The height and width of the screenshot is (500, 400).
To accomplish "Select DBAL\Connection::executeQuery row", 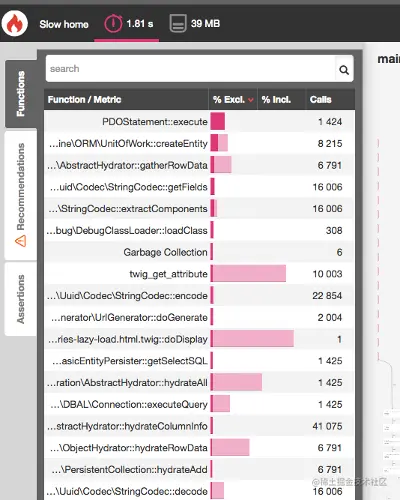I will click(199, 404).
